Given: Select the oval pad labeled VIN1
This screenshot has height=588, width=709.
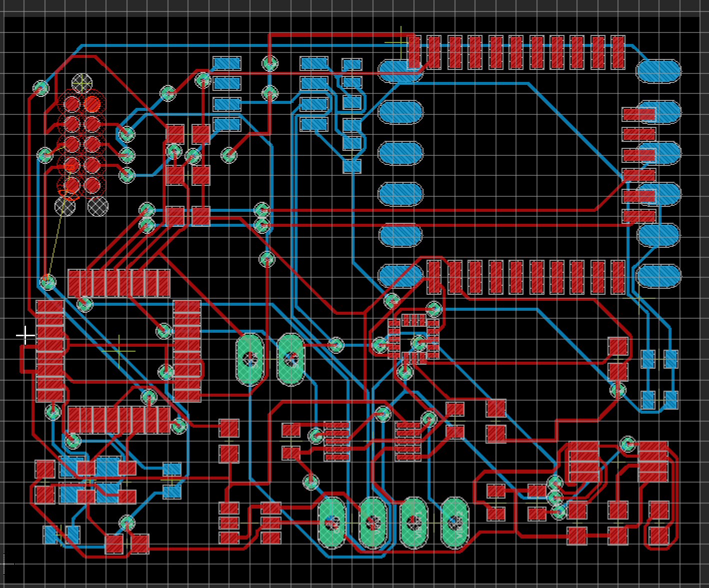Looking at the screenshot, I should click(414, 523).
